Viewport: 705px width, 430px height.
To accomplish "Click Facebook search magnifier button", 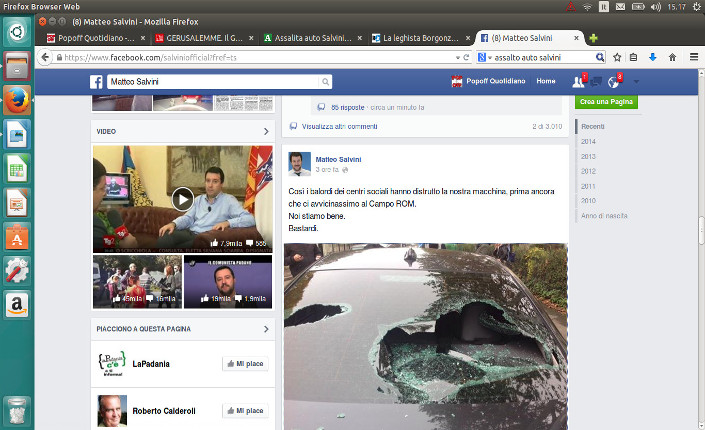I will [325, 82].
